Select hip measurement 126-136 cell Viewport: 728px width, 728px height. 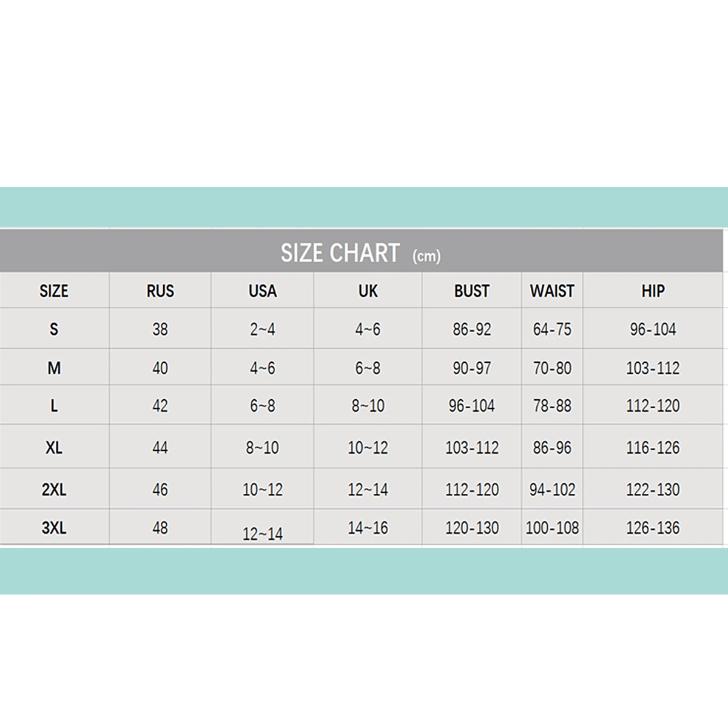pos(653,528)
